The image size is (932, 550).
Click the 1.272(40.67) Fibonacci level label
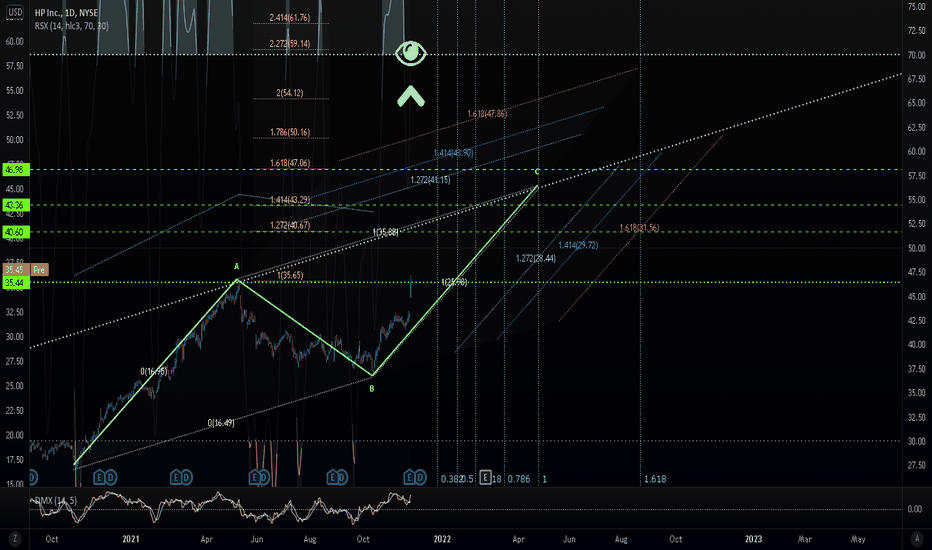pos(290,225)
